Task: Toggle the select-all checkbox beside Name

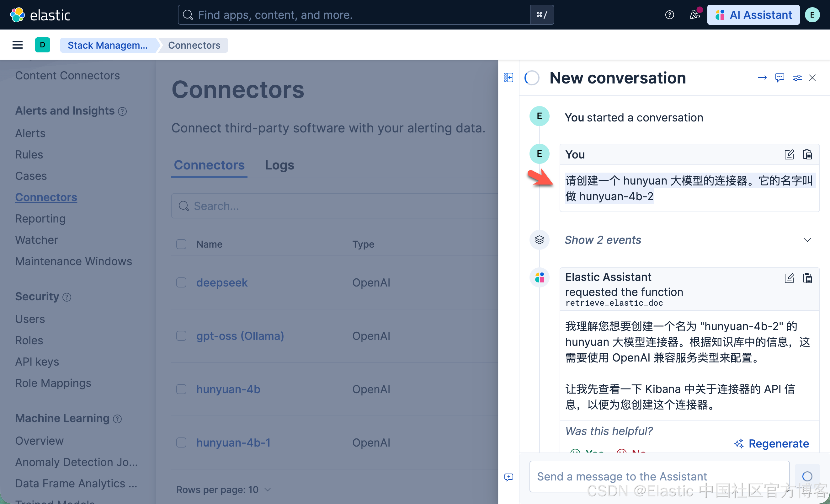Action: [x=181, y=244]
